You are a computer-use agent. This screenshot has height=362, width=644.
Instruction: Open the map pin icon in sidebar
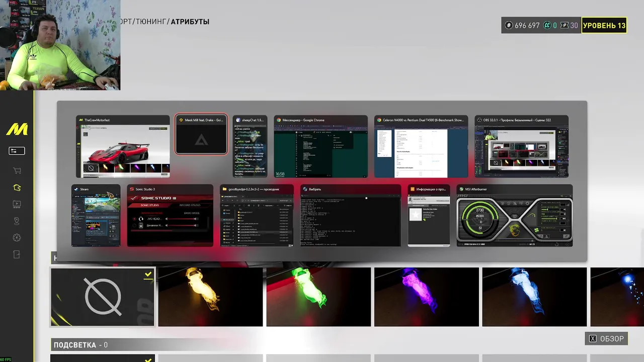pos(17,221)
